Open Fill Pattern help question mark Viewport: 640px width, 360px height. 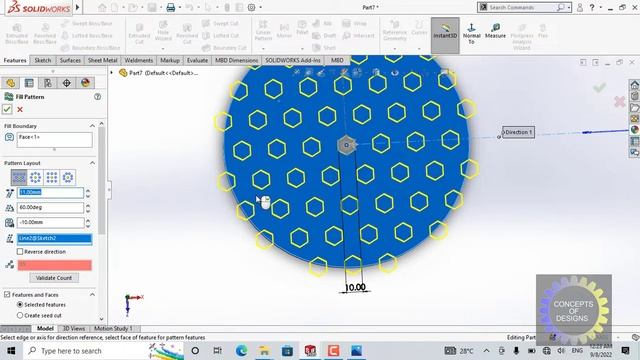coord(98,97)
